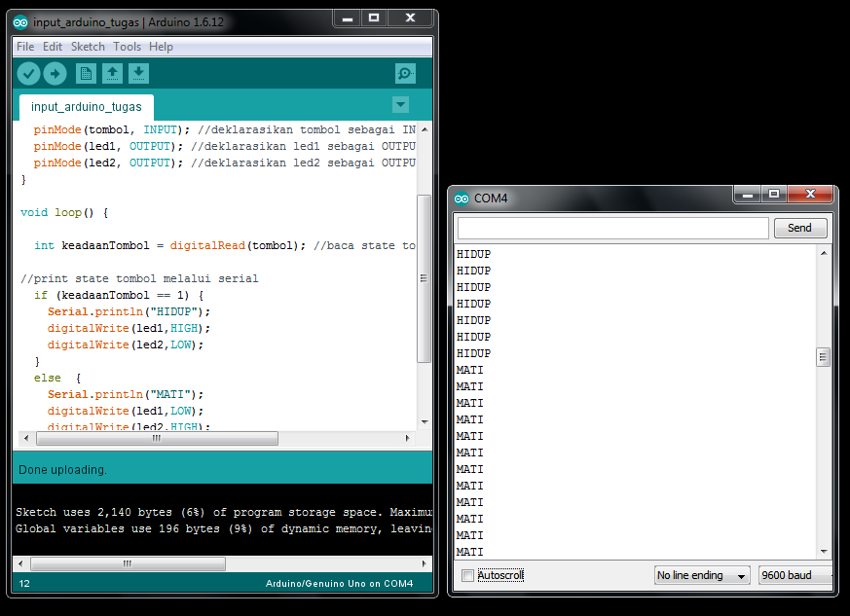Open the tab options dropdown arrow

pyautogui.click(x=400, y=105)
